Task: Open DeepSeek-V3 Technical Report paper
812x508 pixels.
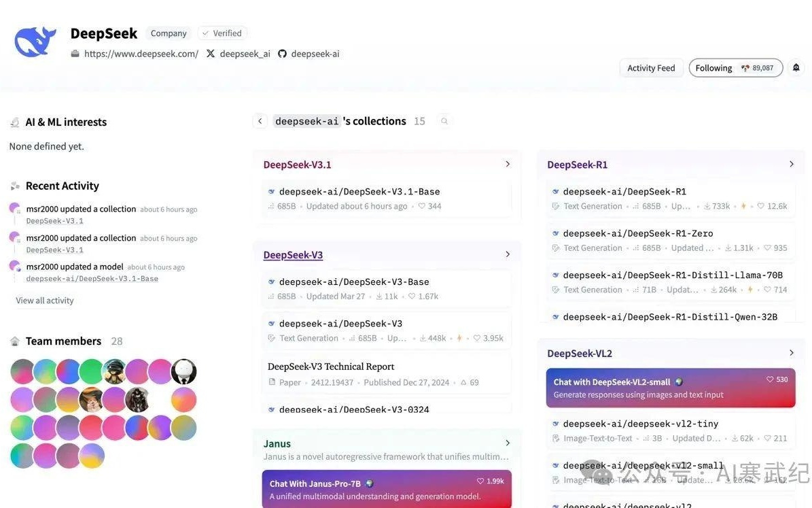Action: point(387,374)
